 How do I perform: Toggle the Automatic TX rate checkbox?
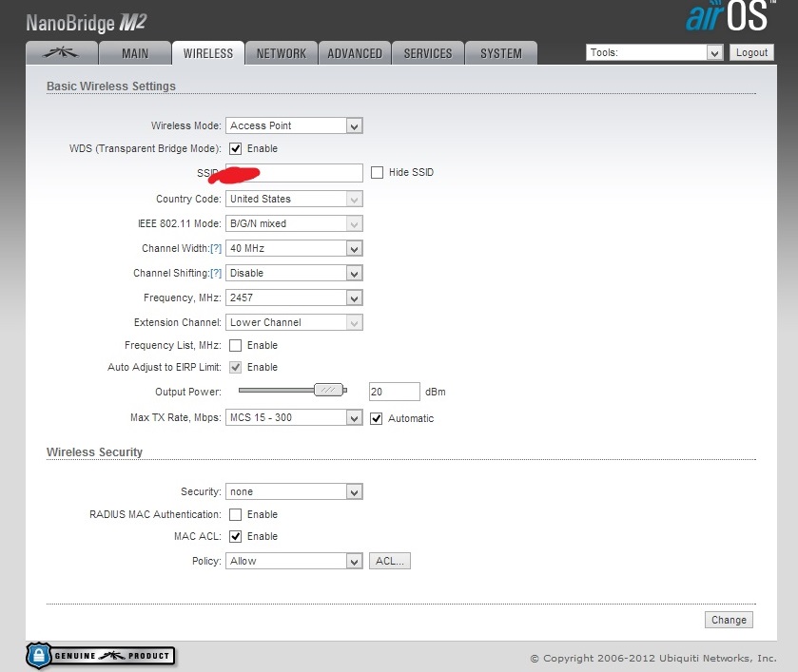coord(376,418)
